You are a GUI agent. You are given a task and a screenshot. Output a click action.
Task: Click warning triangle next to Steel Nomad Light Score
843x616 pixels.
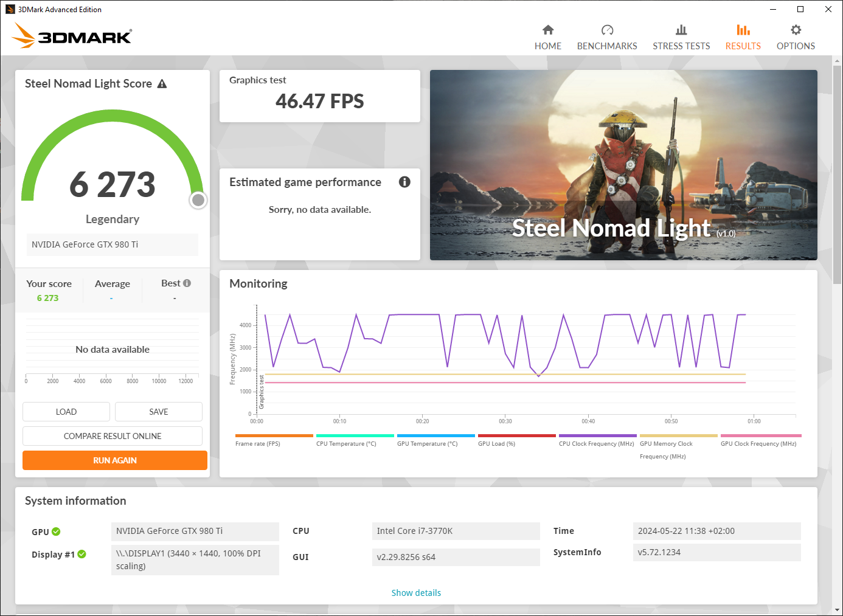pos(162,84)
